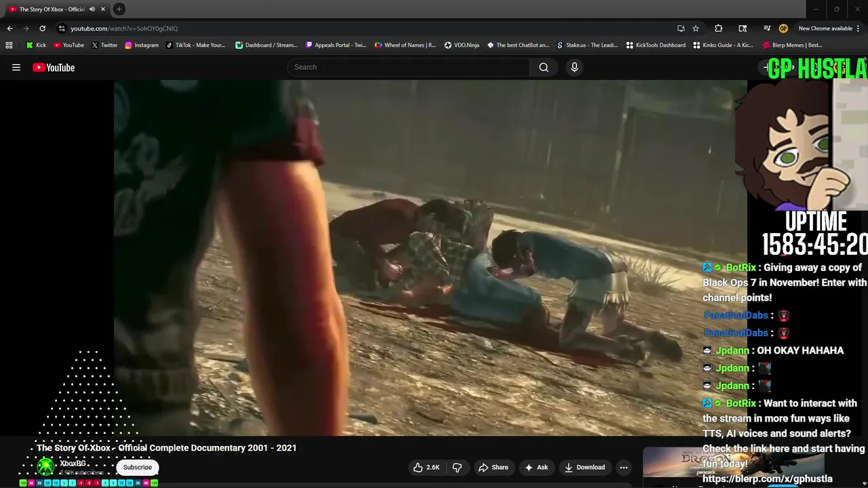
Task: Click the address bar URL
Action: pos(124,28)
